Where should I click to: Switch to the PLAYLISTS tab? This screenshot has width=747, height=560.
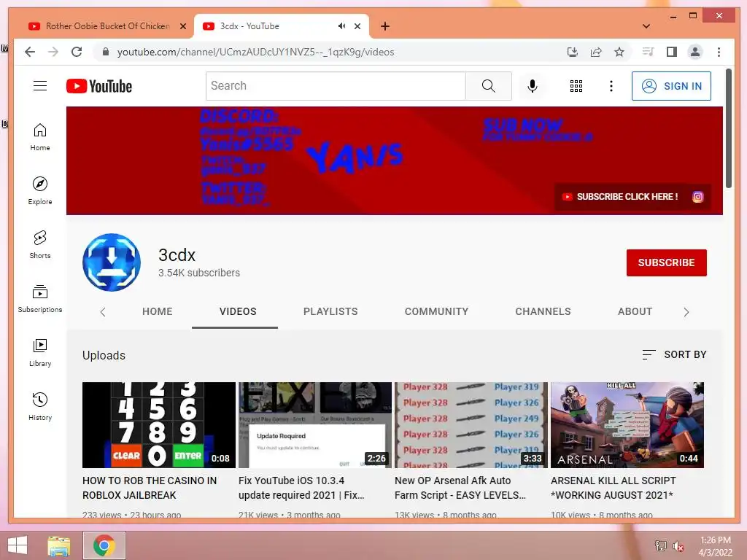(x=330, y=311)
